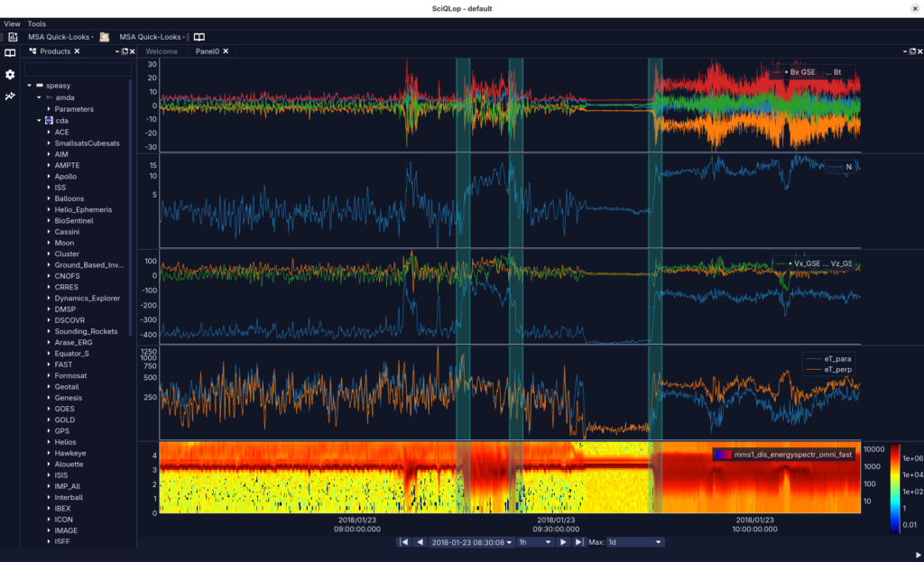Open the View menu
This screenshot has width=924, height=562.
(x=12, y=24)
